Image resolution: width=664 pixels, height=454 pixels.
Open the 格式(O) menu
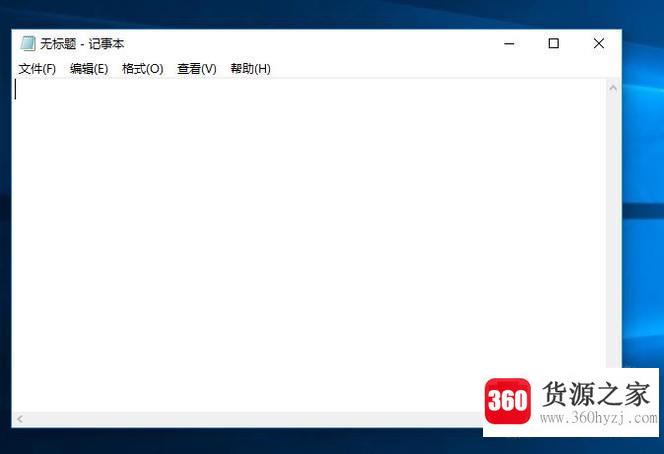pyautogui.click(x=142, y=69)
